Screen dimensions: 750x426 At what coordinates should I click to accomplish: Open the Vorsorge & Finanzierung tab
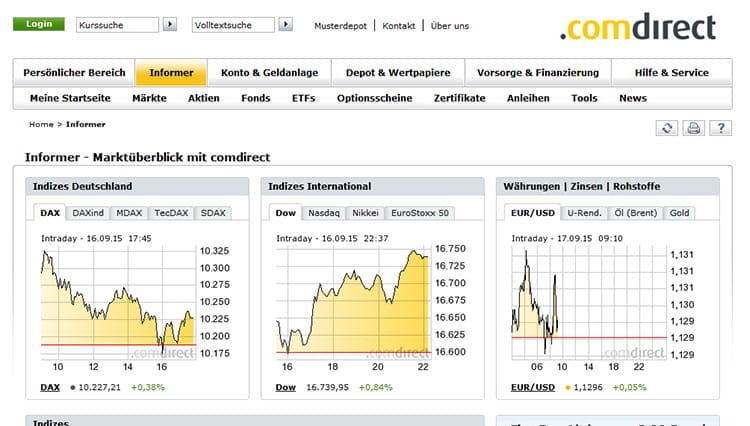tap(538, 73)
